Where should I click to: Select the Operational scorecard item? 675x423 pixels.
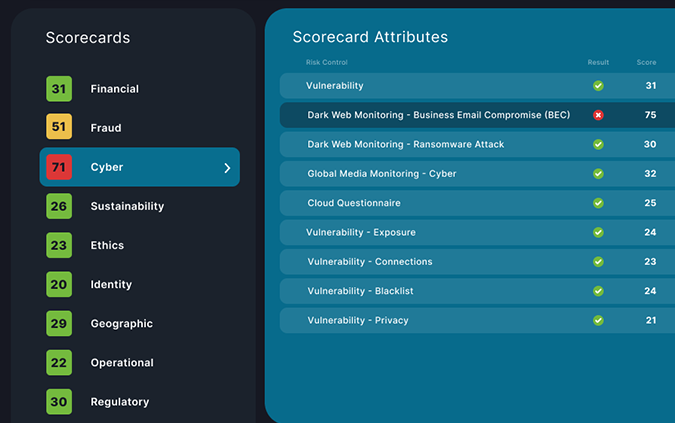coord(122,363)
